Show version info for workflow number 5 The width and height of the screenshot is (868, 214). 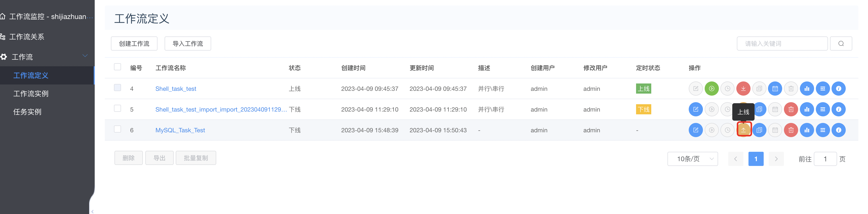click(838, 109)
